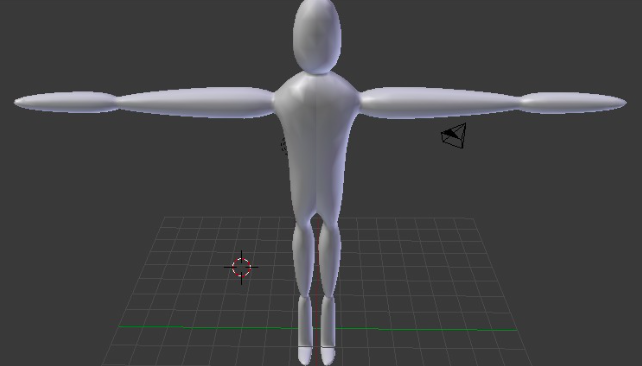Click the forearm at far left
The width and height of the screenshot is (642, 366).
tap(67, 102)
